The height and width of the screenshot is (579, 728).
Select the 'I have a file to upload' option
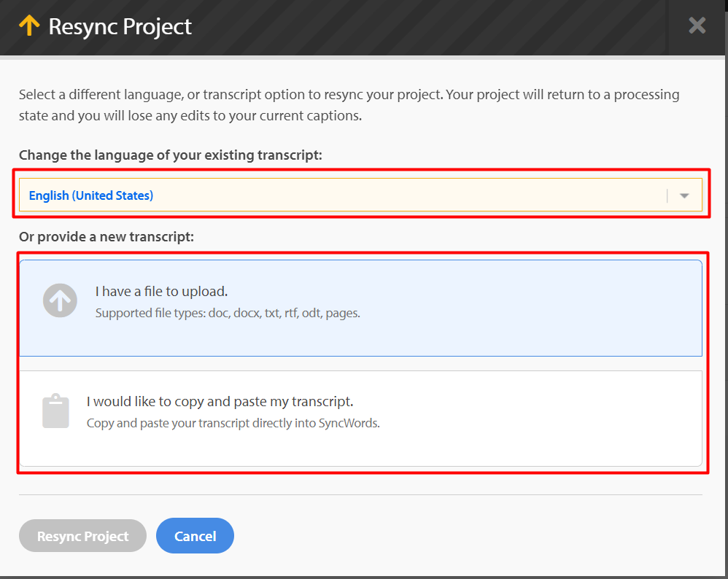coord(360,308)
